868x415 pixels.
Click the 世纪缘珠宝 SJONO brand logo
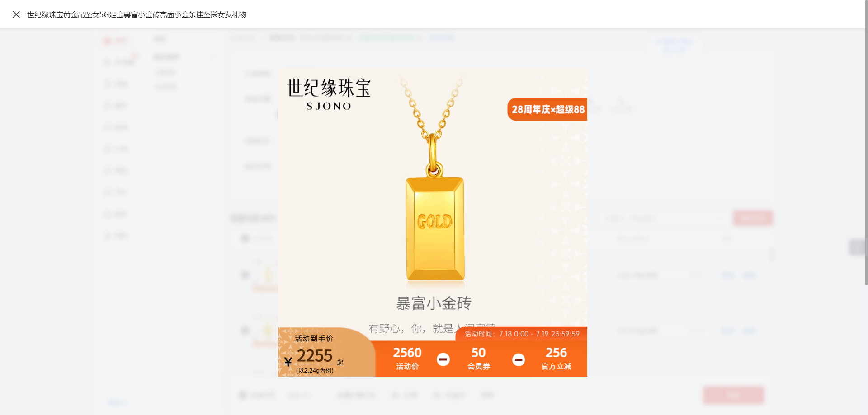[329, 94]
